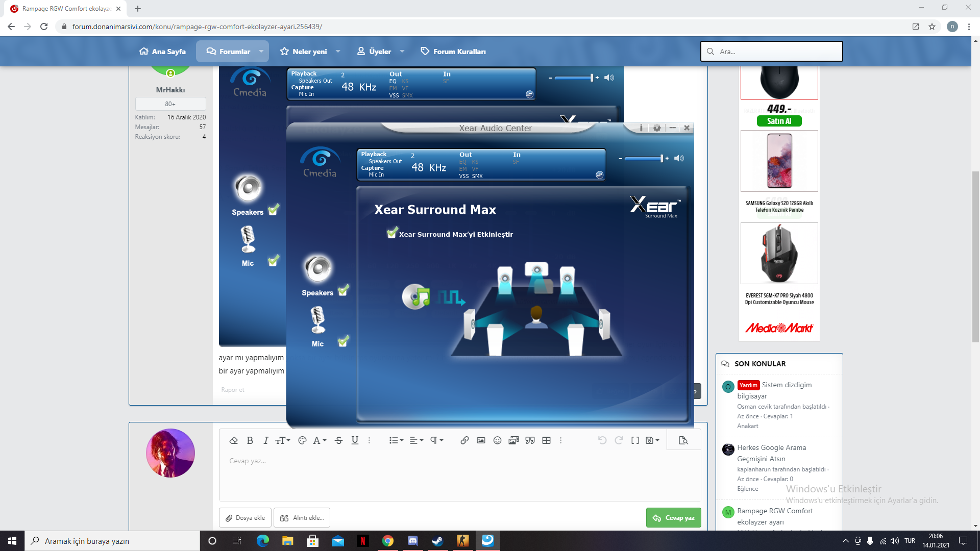The width and height of the screenshot is (980, 551).
Task: Open the Forumlar menu item
Action: (x=228, y=52)
